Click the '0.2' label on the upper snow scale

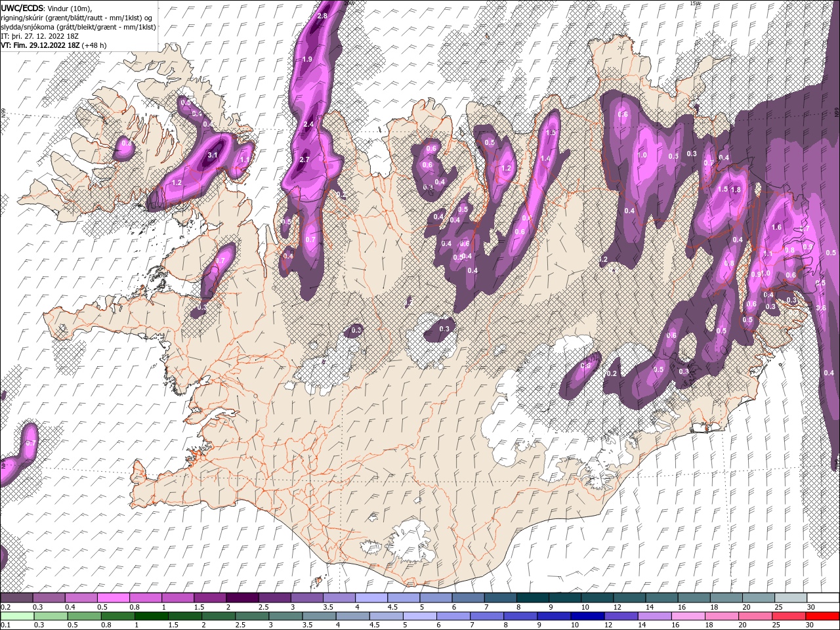point(5,608)
